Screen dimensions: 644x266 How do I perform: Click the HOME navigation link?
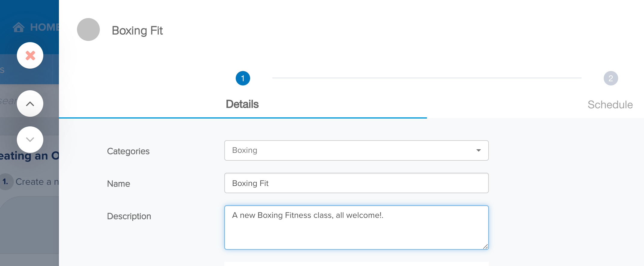44,27
